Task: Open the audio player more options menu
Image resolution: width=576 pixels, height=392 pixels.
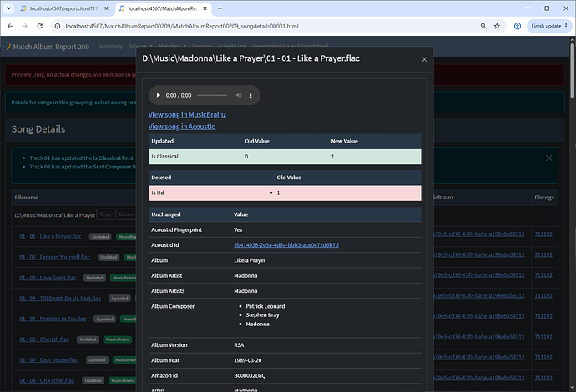Action: 251,95
